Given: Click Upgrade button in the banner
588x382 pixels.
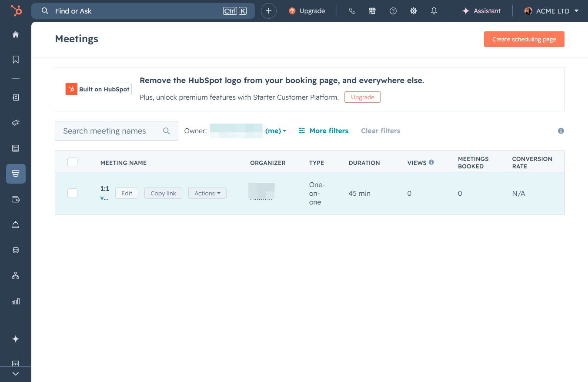Looking at the screenshot, I should click(362, 97).
